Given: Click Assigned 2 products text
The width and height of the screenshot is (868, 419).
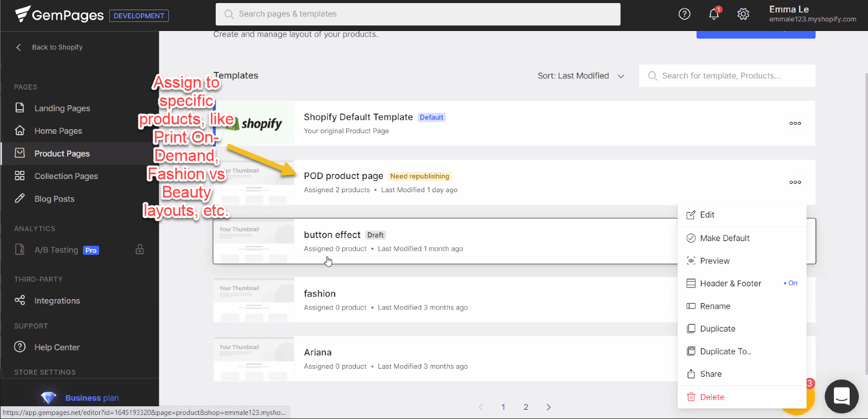Looking at the screenshot, I should point(337,190).
